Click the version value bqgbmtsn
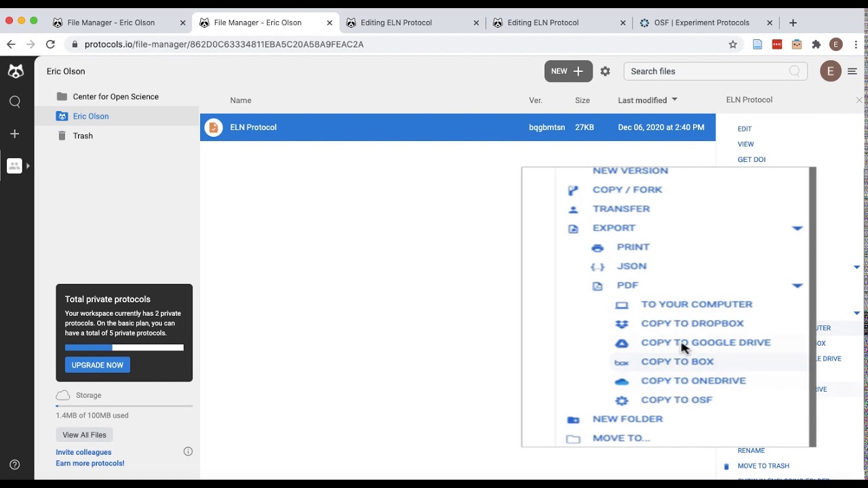Image resolution: width=868 pixels, height=488 pixels. point(547,127)
